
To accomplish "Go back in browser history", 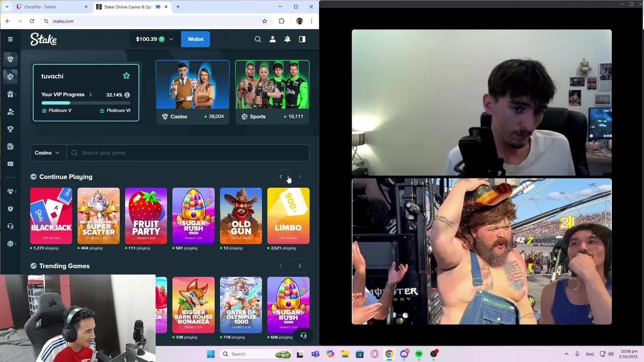I will (x=8, y=21).
